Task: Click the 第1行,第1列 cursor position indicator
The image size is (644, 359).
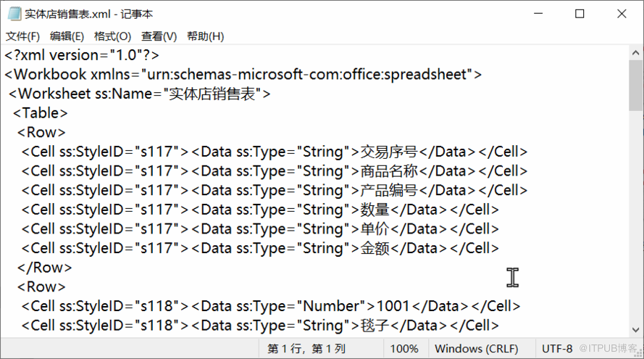Action: click(306, 349)
